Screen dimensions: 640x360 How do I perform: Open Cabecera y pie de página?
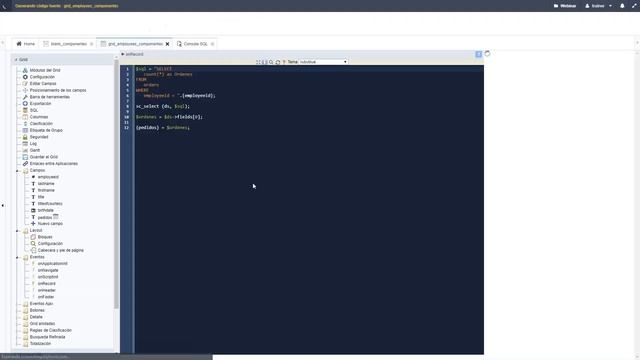(x=60, y=250)
